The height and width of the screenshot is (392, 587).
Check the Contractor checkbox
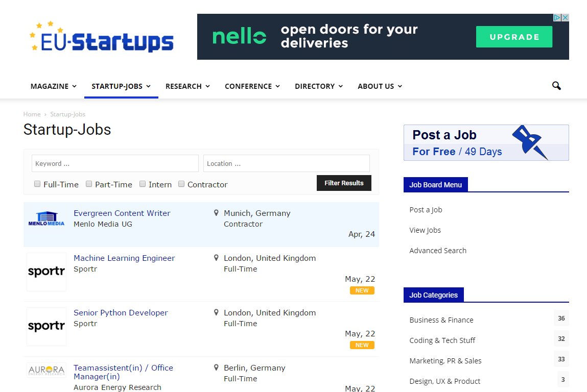click(x=181, y=184)
